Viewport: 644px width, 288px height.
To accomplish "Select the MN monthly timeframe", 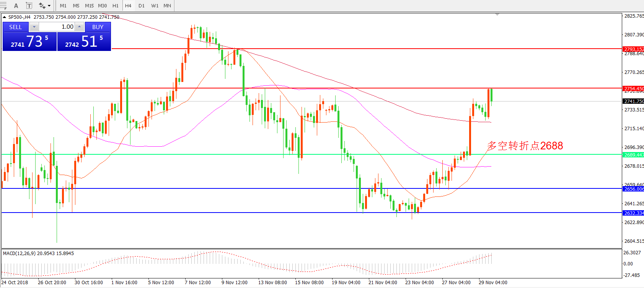I will (167, 6).
